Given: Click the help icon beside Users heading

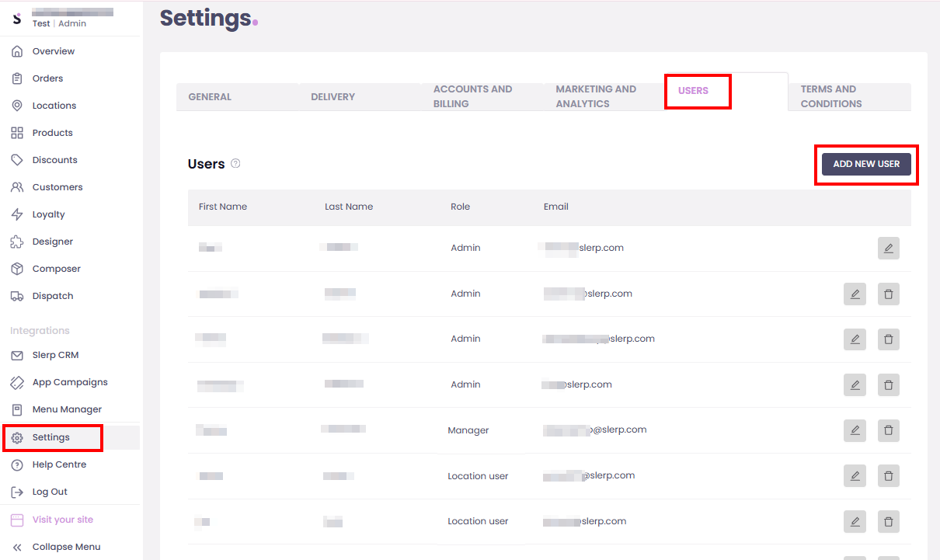Looking at the screenshot, I should point(235,164).
